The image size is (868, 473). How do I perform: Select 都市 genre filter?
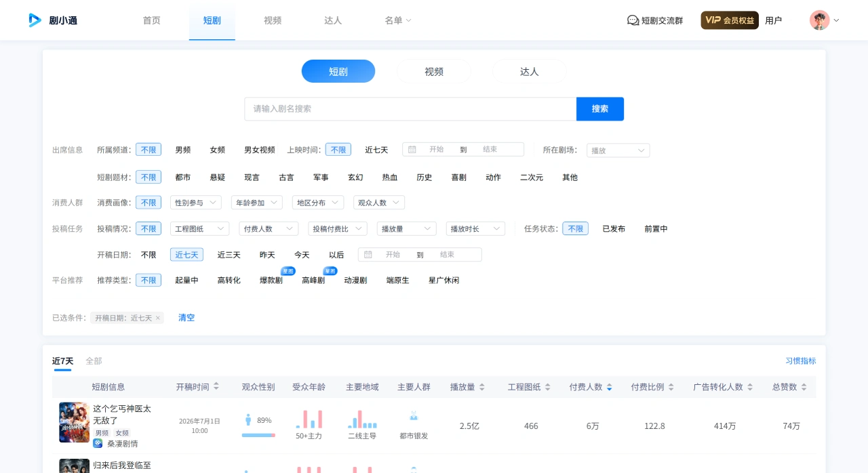click(x=183, y=177)
